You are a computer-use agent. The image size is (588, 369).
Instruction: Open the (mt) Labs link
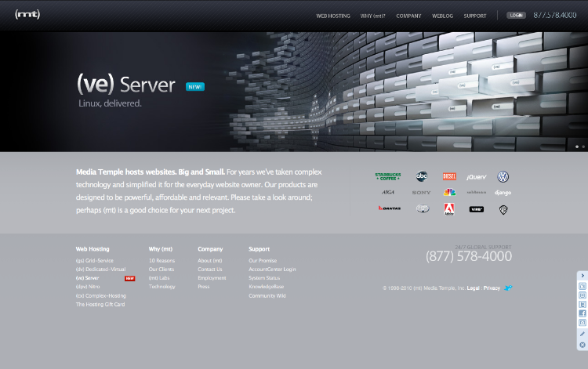[159, 278]
